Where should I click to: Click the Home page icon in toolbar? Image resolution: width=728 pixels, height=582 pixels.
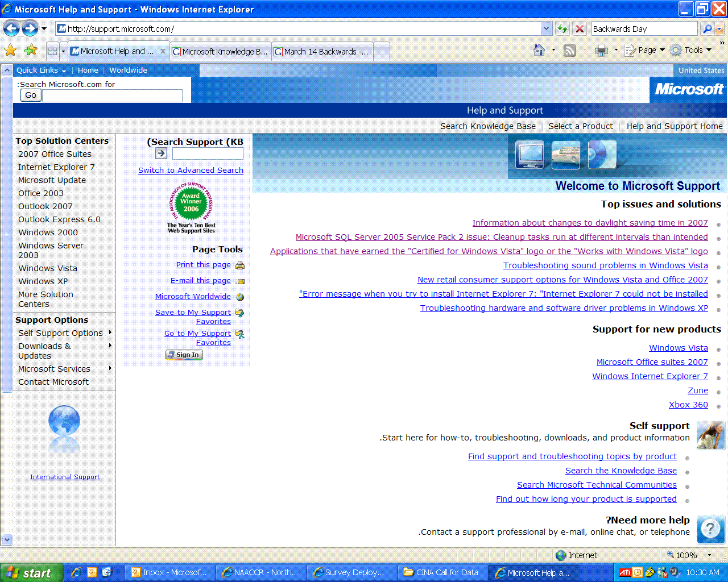point(539,51)
